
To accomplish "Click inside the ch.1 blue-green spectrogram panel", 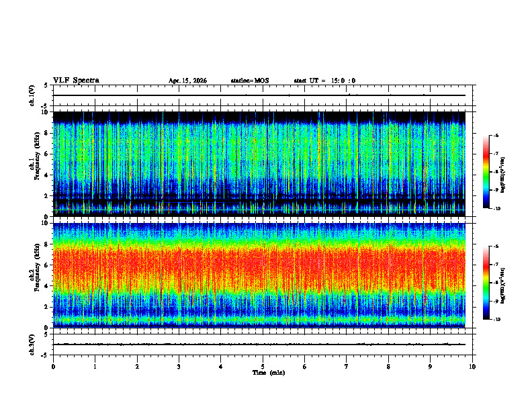I will click(x=259, y=164).
